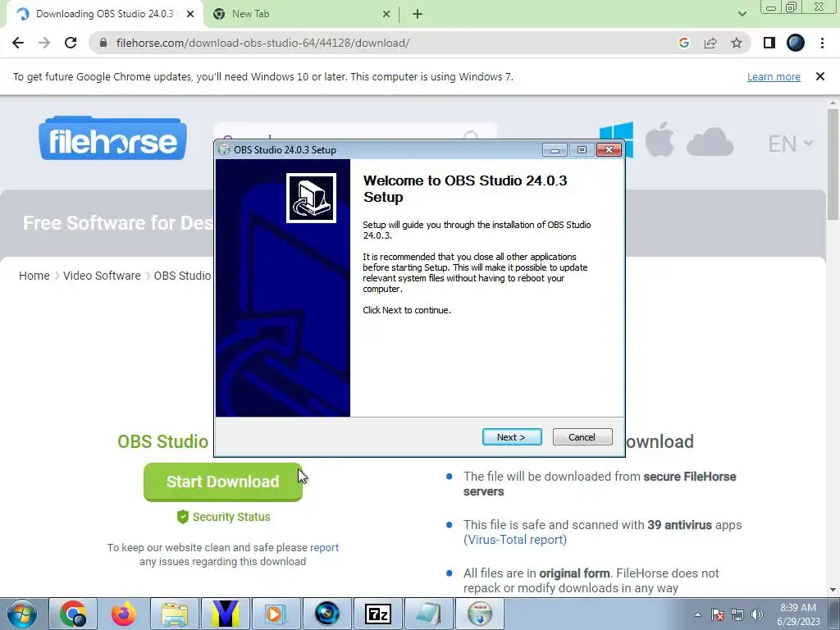Launch Firefox from the taskbar
840x630 pixels.
tap(124, 614)
